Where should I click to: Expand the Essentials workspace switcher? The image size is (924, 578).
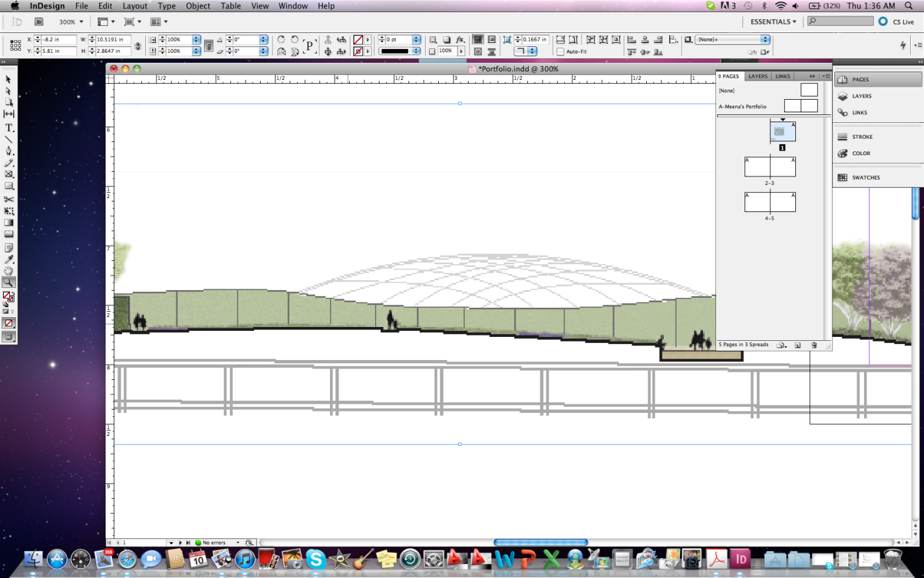[773, 22]
